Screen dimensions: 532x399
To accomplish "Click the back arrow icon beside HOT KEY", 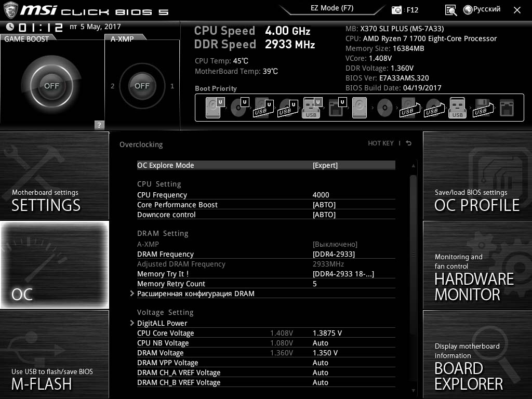I will click(x=408, y=143).
